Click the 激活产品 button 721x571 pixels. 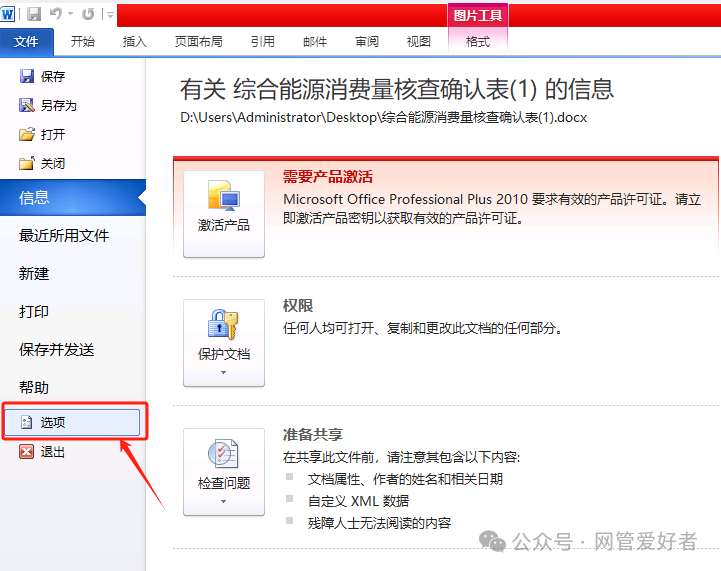(224, 214)
